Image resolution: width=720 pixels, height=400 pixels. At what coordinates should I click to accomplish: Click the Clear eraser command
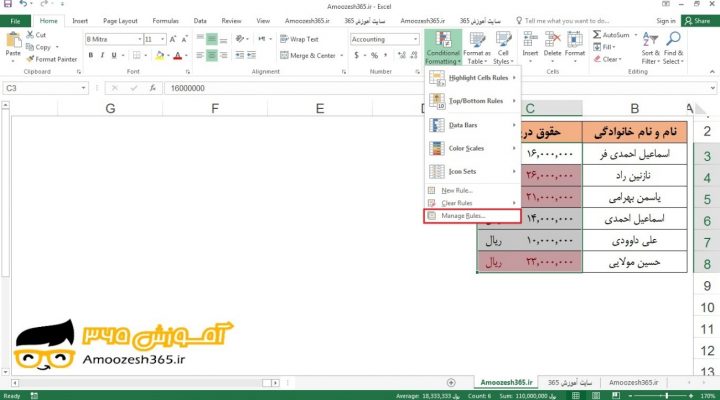607,59
